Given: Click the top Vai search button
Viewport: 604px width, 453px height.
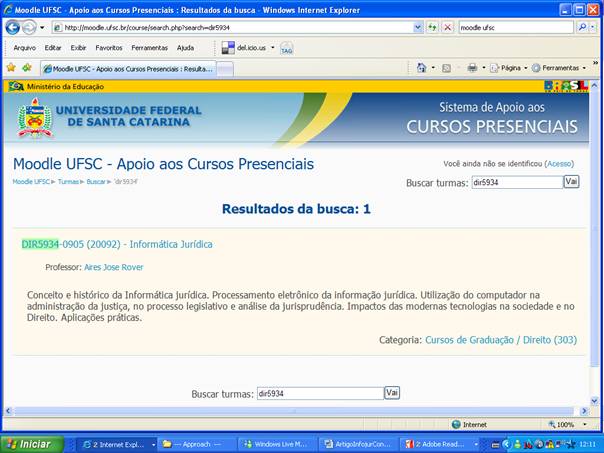Looking at the screenshot, I should point(571,182).
